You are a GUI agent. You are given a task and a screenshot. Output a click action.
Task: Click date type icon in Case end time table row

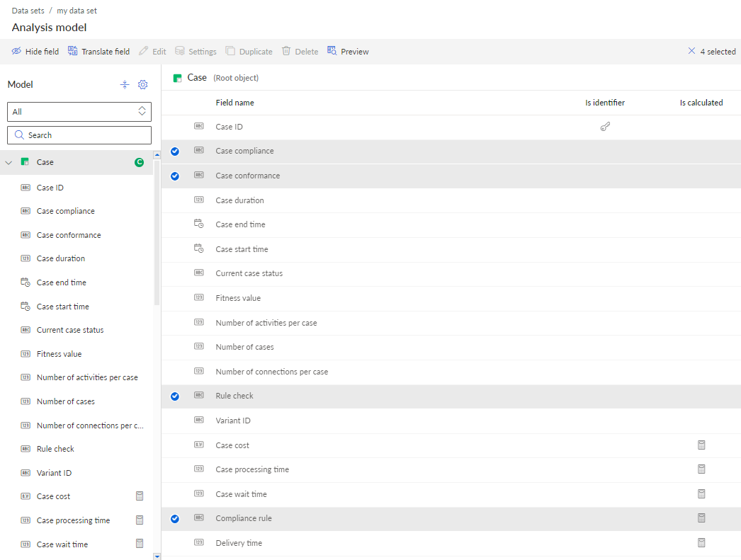pos(199,224)
